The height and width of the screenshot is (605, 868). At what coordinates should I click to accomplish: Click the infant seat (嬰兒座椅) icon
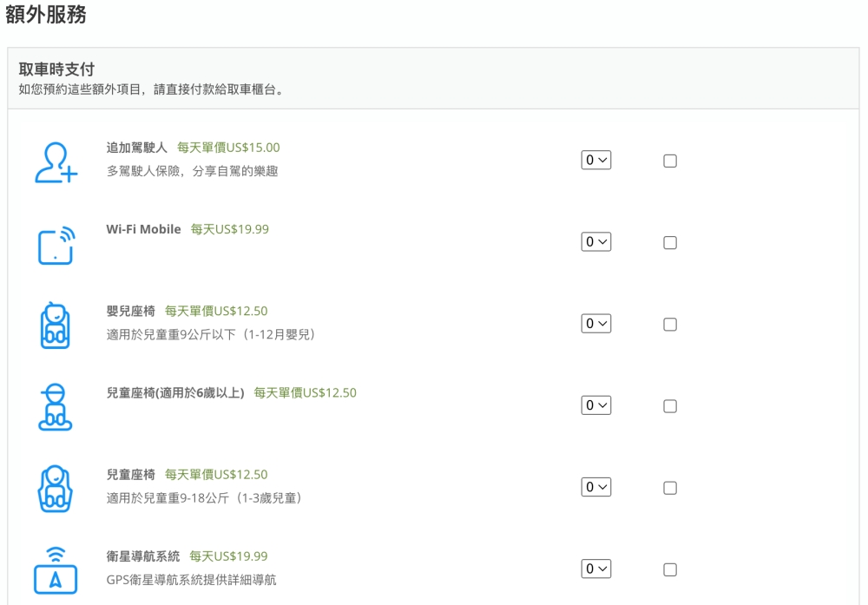click(55, 325)
